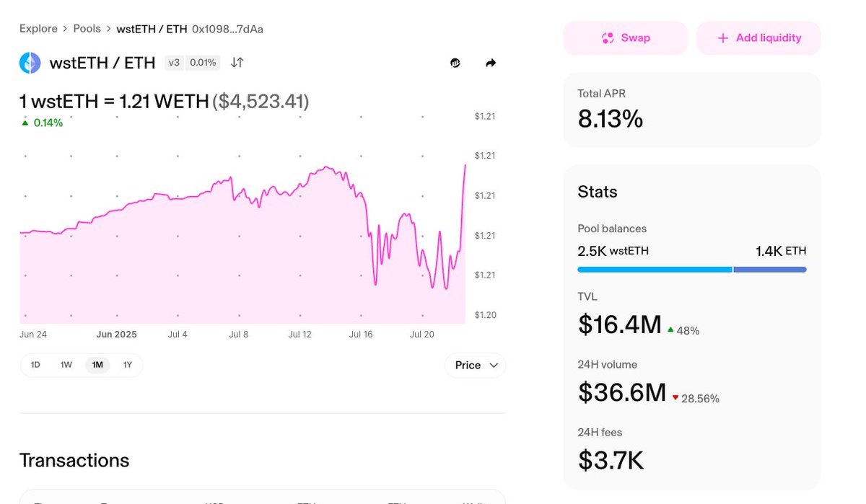Open the Price chart type dropdown
The image size is (866, 504).
(x=476, y=366)
